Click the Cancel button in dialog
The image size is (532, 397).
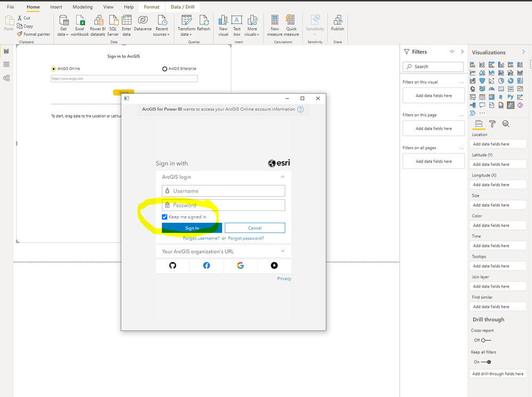click(x=255, y=228)
